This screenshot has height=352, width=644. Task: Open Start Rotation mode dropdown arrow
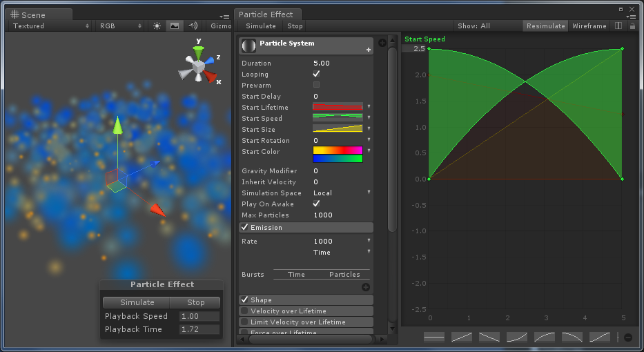tap(369, 140)
